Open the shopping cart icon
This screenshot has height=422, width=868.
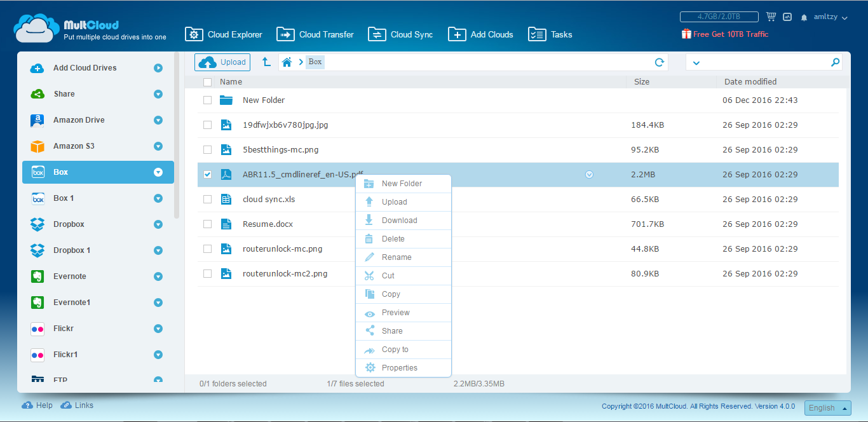pos(771,17)
